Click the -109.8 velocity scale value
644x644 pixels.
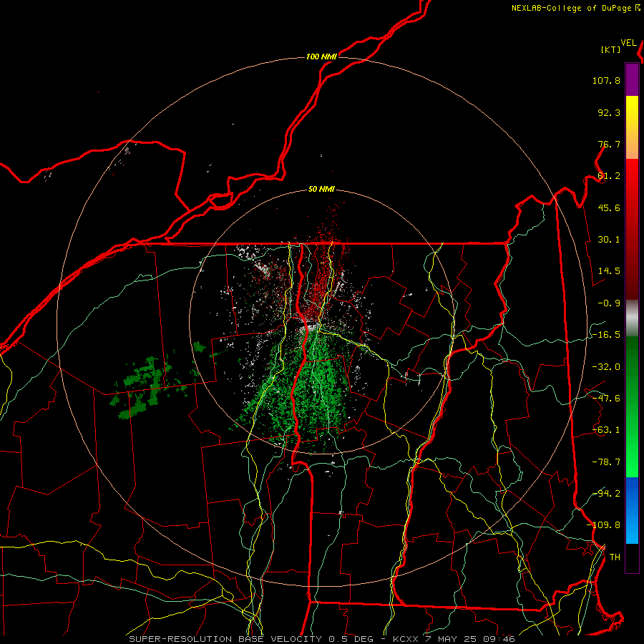tap(603, 525)
